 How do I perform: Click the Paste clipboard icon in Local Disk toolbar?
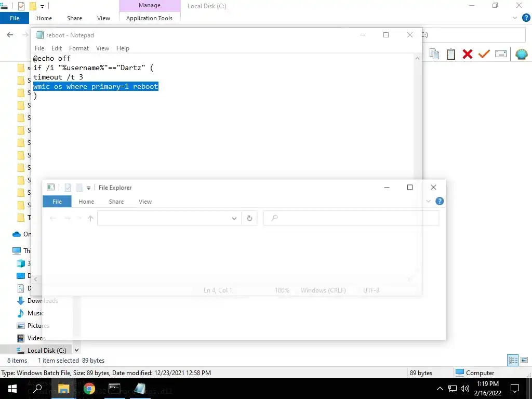(x=451, y=54)
